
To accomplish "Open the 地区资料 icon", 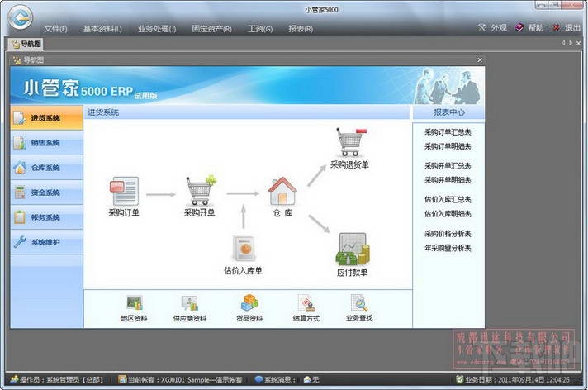I will click(x=134, y=303).
